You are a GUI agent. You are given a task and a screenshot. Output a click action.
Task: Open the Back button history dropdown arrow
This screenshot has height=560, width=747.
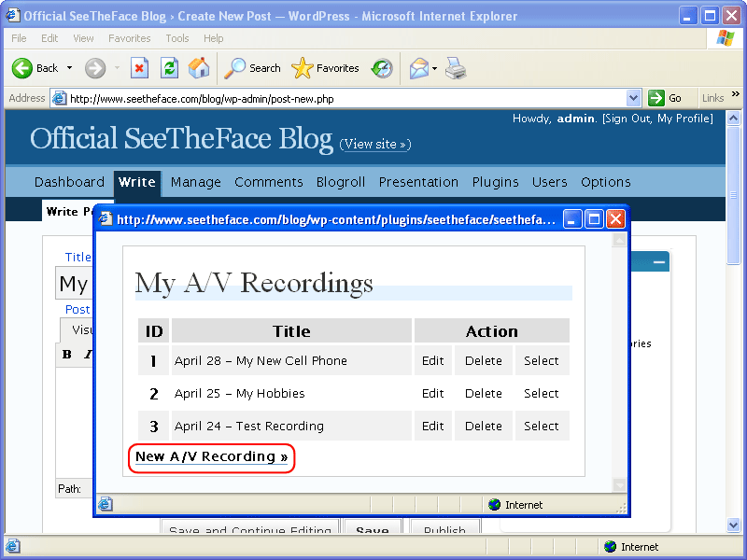pyautogui.click(x=69, y=68)
